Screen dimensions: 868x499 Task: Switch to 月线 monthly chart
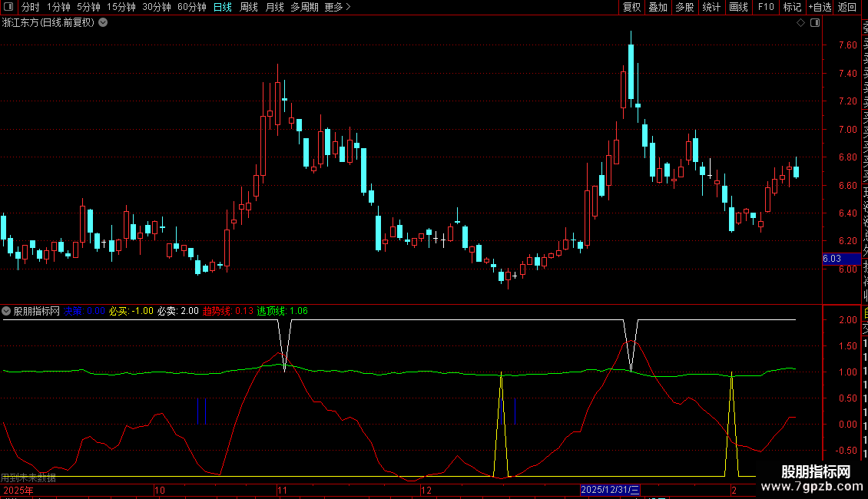pyautogui.click(x=274, y=7)
